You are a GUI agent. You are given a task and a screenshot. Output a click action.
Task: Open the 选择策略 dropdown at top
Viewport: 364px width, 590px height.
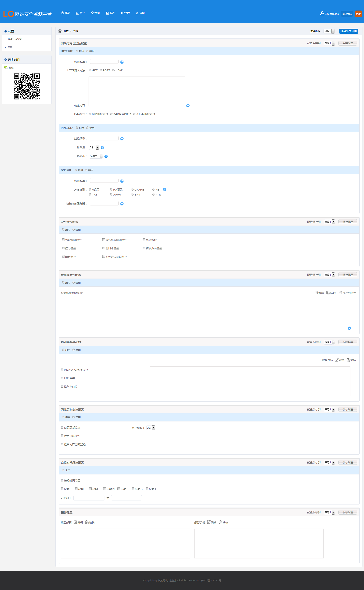pyautogui.click(x=329, y=31)
